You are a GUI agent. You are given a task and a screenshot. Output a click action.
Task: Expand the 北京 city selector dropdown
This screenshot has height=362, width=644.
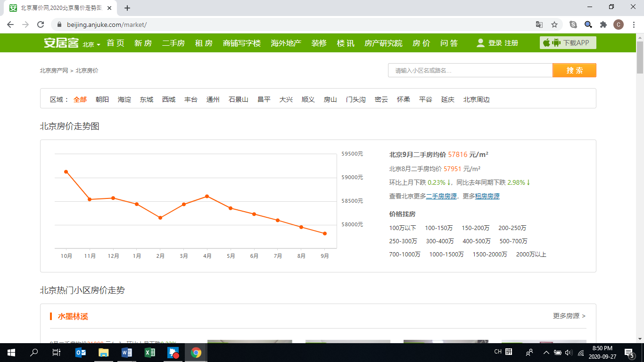[x=91, y=44]
